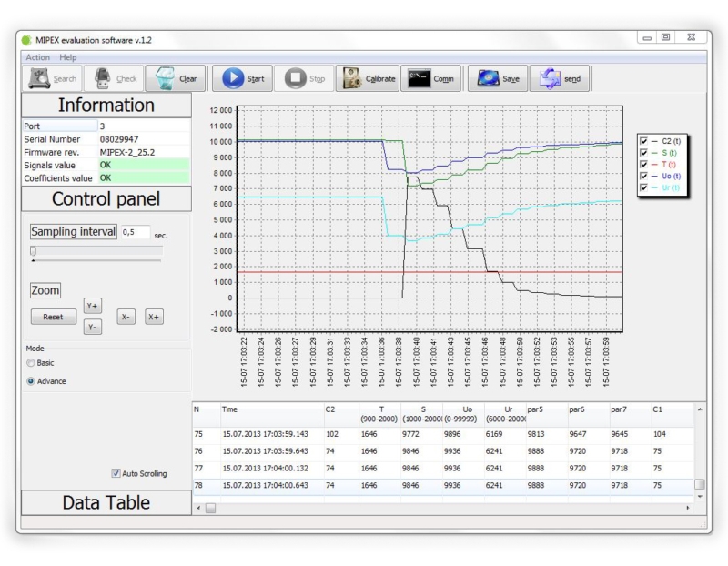Click the Search toolbar icon
The width and height of the screenshot is (728, 566).
coord(39,78)
